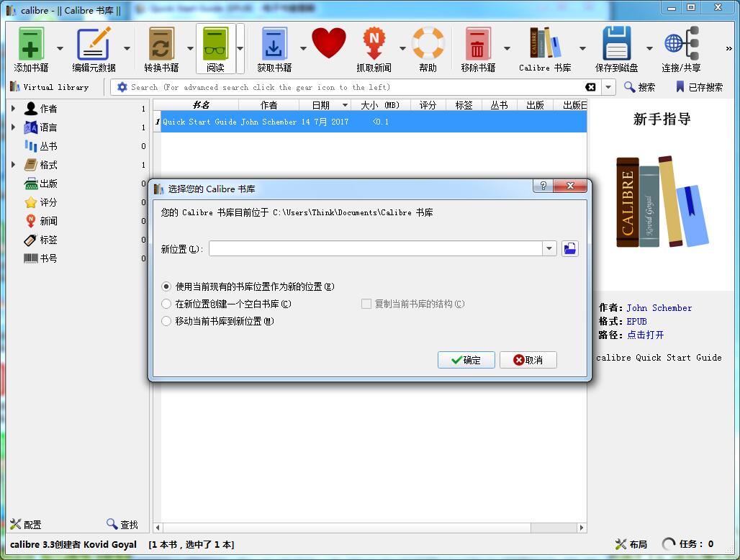Open Remove books dropdown arrow
The width and height of the screenshot is (740, 560).
pyautogui.click(x=507, y=49)
